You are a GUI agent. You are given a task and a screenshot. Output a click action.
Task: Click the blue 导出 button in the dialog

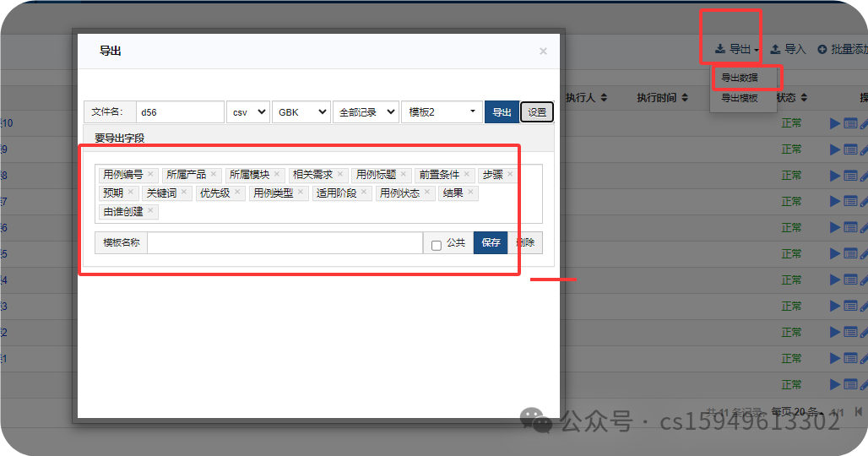tap(502, 111)
